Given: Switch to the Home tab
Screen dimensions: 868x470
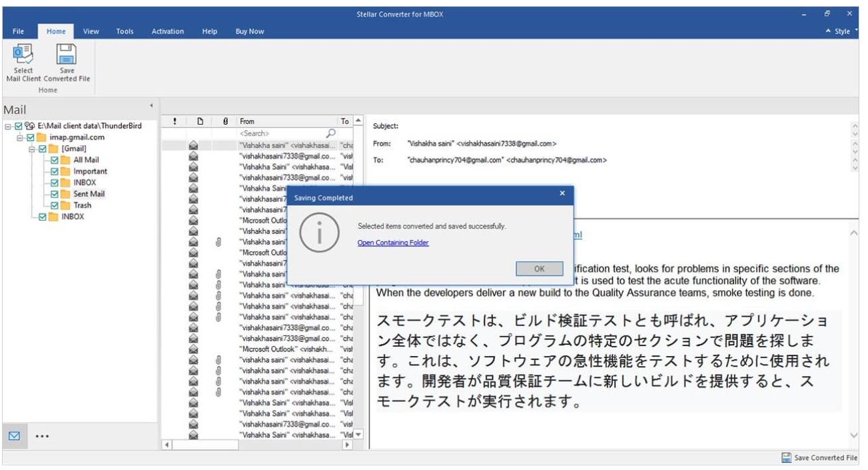Looking at the screenshot, I should 56,31.
